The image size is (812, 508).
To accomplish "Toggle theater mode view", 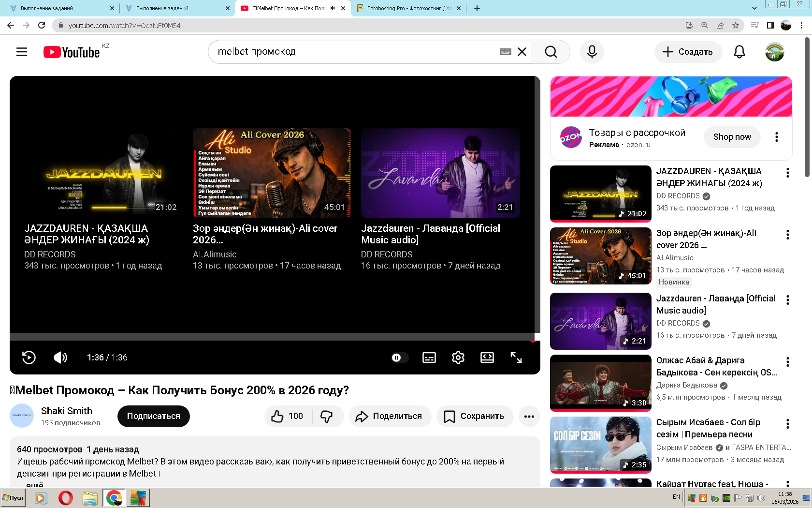I will 487,358.
